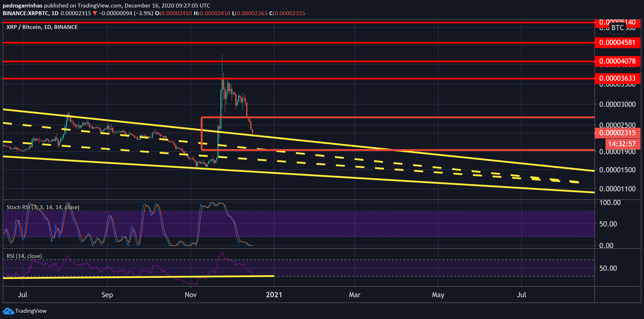Image resolution: width=644 pixels, height=319 pixels.
Task: Click the 0.00001900 price axis value
Action: pos(617,152)
